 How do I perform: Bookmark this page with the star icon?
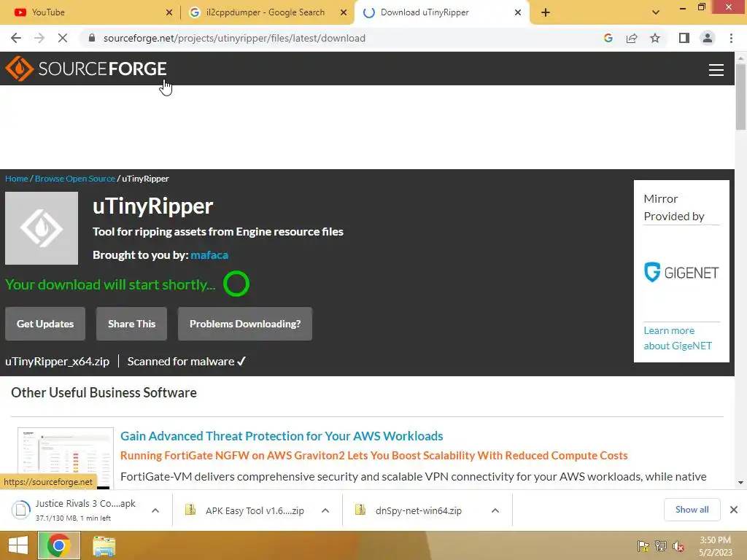(x=655, y=38)
